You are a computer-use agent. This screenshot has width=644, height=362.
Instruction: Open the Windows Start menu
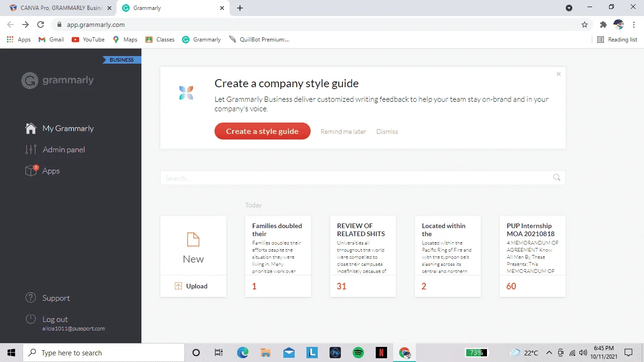11,353
